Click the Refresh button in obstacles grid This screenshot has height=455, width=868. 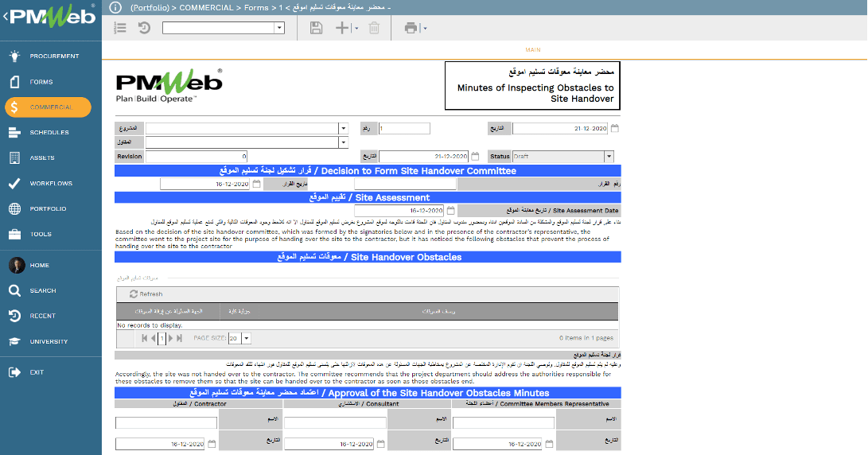[146, 294]
